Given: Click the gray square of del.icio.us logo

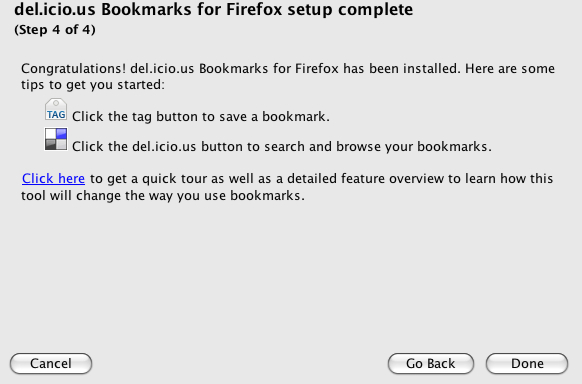Looking at the screenshot, I should pyautogui.click(x=61, y=144).
